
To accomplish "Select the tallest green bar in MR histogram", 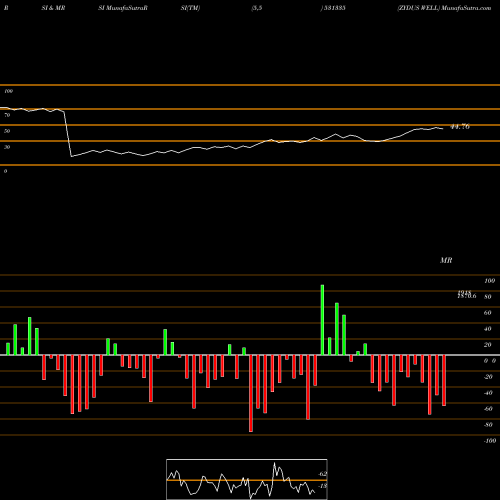I will [x=322, y=320].
